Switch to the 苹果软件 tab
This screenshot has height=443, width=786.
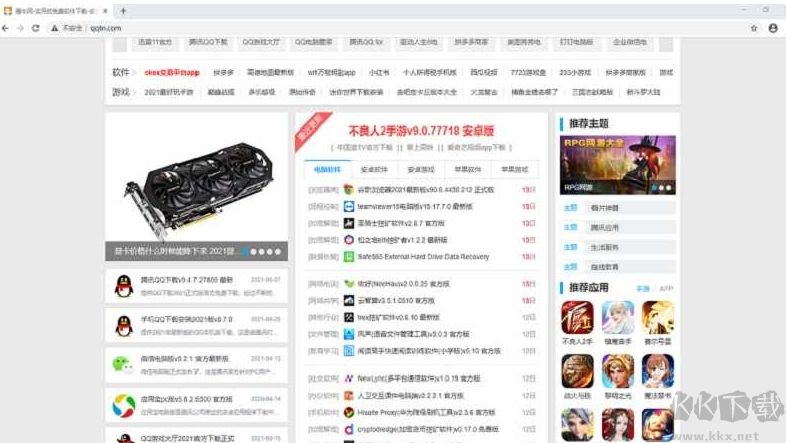tap(468, 170)
